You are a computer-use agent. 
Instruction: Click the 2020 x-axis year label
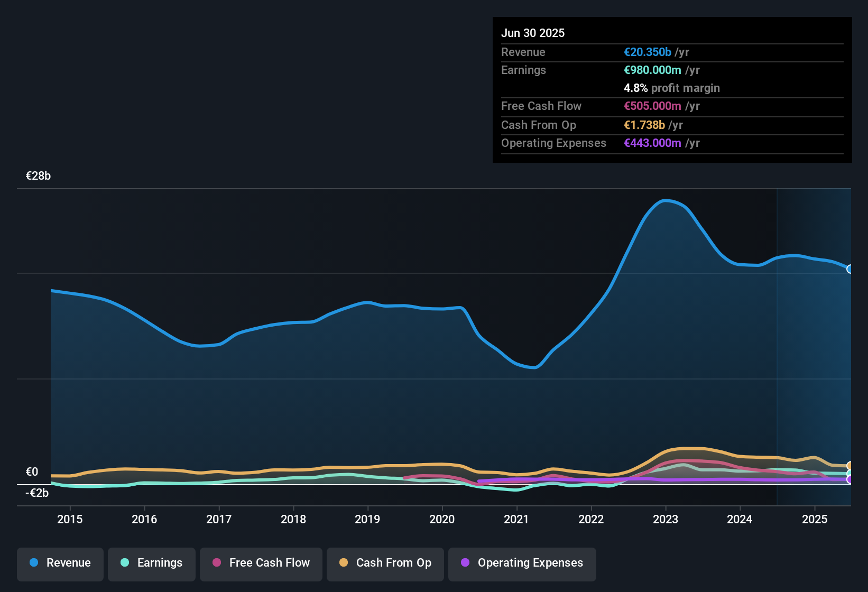(x=442, y=519)
